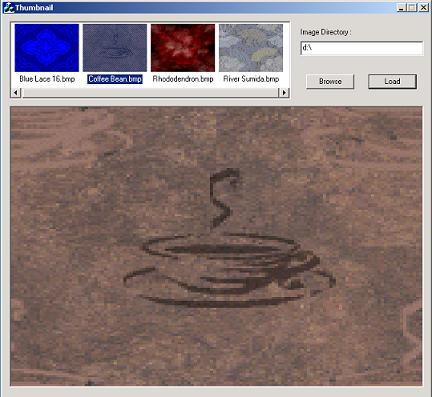Click the Load button
The width and height of the screenshot is (432, 397).
[392, 81]
